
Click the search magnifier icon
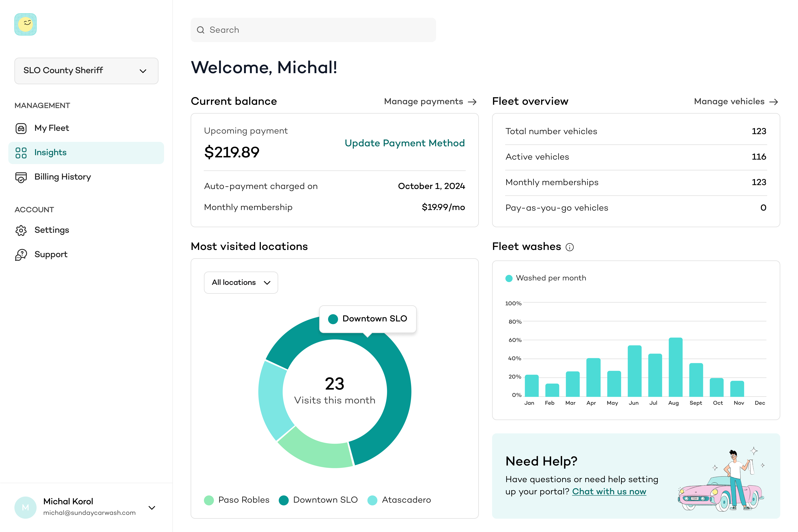tap(201, 30)
